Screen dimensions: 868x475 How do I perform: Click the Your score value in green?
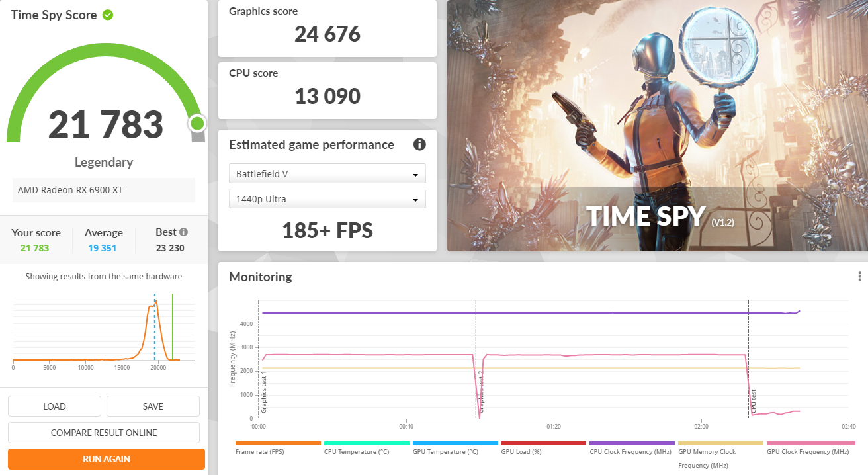36,248
